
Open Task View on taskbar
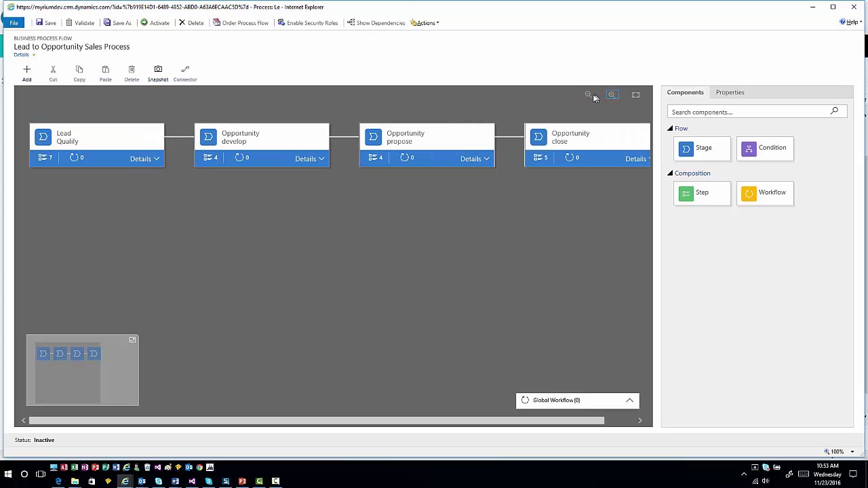click(x=41, y=474)
